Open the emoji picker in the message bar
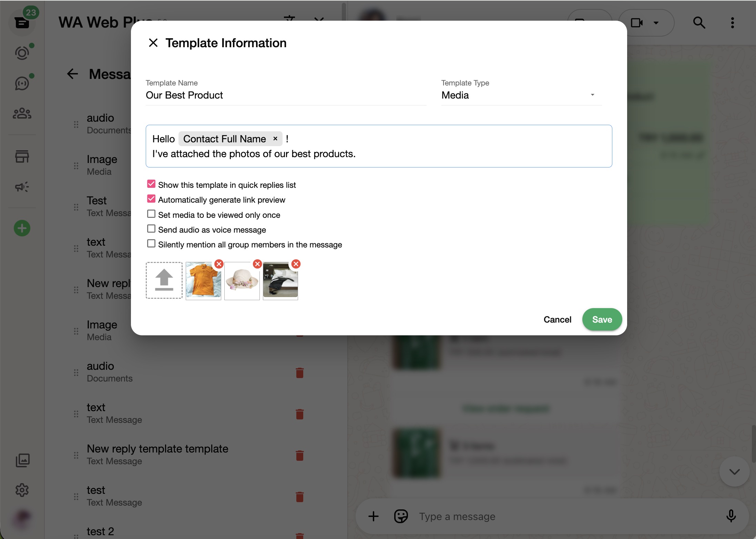Screen dimensions: 756x539 (x=400, y=516)
